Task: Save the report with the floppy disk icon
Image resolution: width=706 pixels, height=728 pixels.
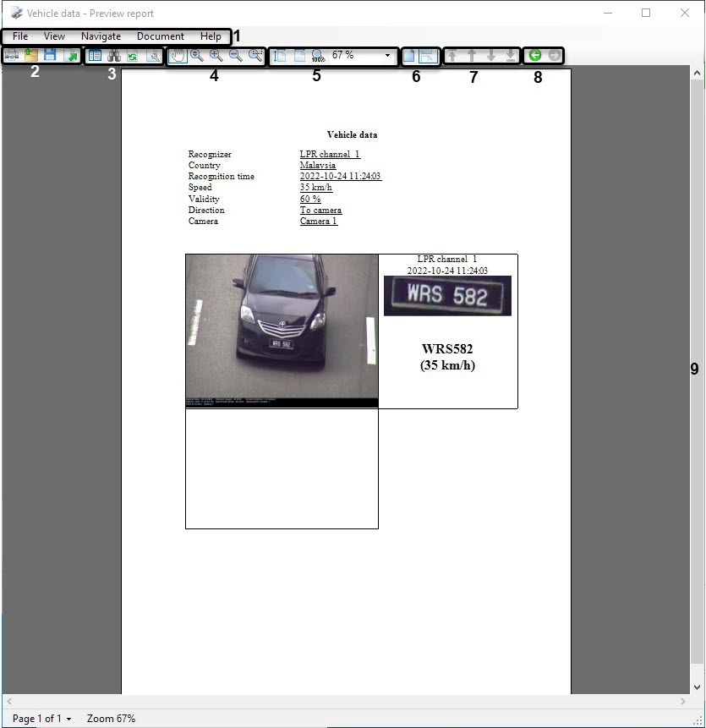Action: tap(50, 55)
